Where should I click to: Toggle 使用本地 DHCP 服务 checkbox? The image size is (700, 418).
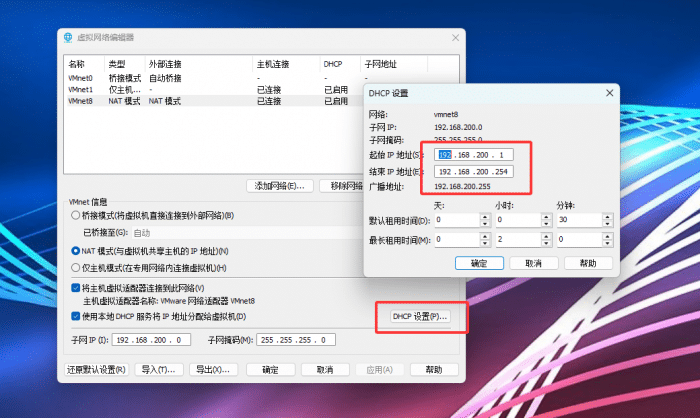[x=76, y=316]
